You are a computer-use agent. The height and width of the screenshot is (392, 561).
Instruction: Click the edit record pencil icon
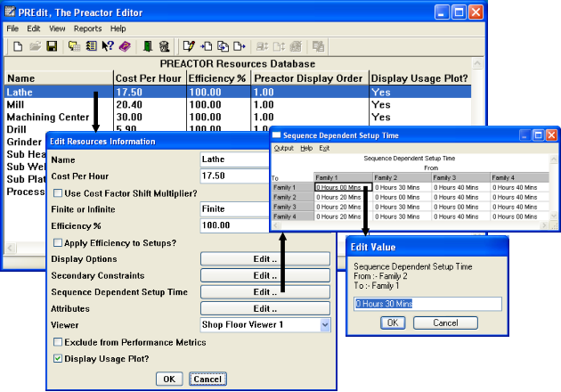(x=189, y=46)
